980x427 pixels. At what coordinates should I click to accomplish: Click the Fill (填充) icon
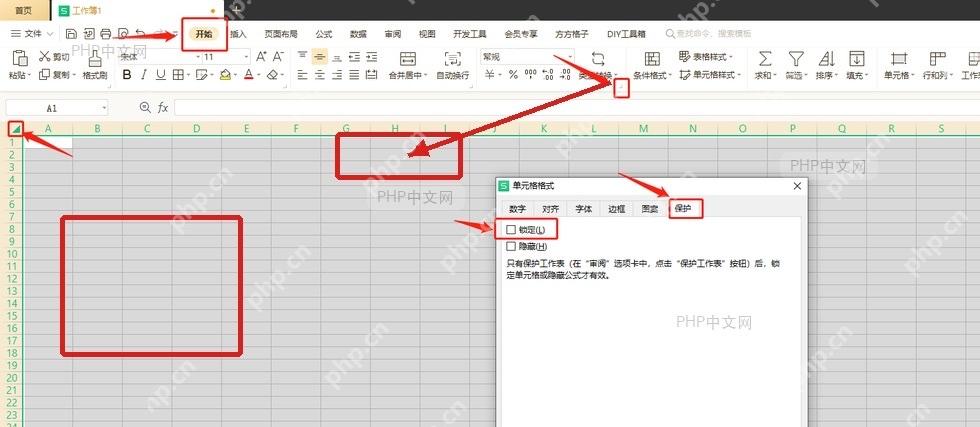[x=856, y=59]
